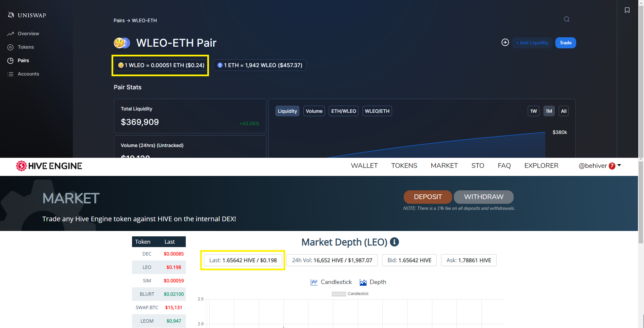
Task: Click the Candlestick legend swatch
Action: click(x=339, y=294)
